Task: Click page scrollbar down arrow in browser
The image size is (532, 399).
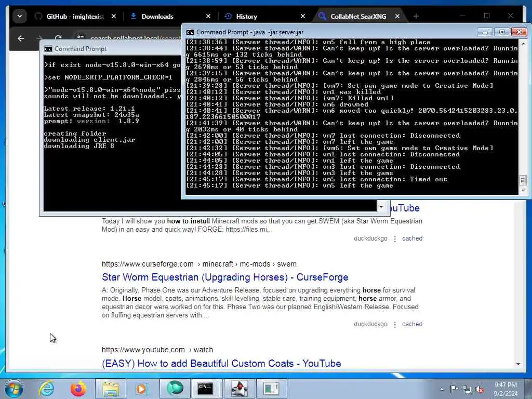Action: click(x=518, y=364)
